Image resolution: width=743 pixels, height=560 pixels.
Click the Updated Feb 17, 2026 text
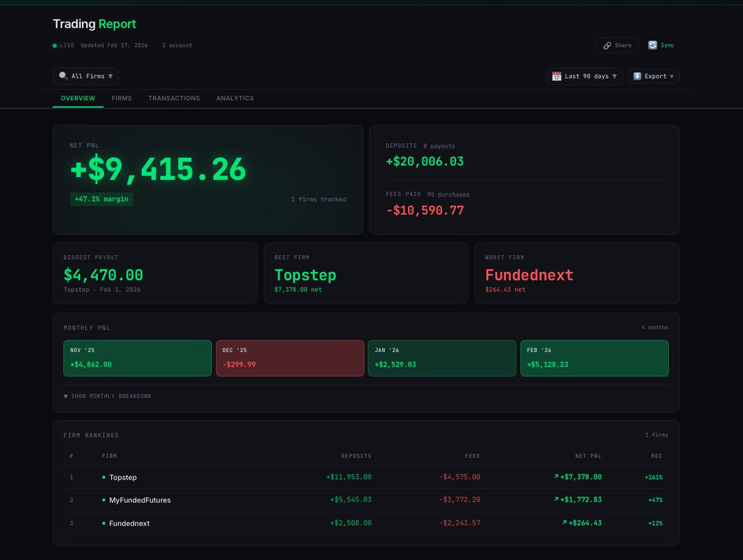tap(114, 45)
